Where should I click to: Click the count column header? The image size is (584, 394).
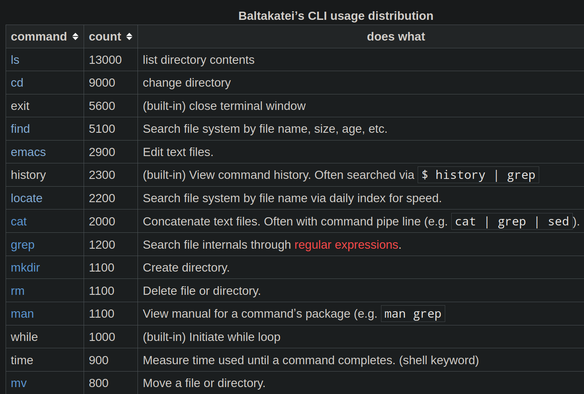point(111,36)
